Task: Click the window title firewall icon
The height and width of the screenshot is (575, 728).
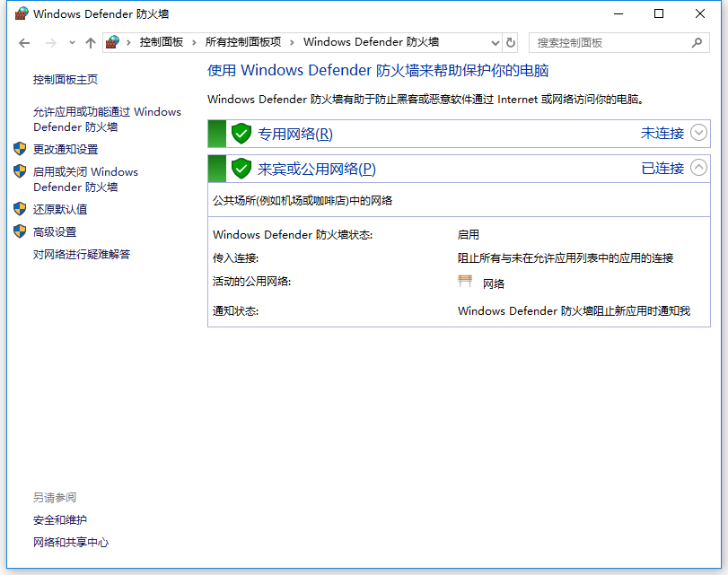Action: pos(22,14)
